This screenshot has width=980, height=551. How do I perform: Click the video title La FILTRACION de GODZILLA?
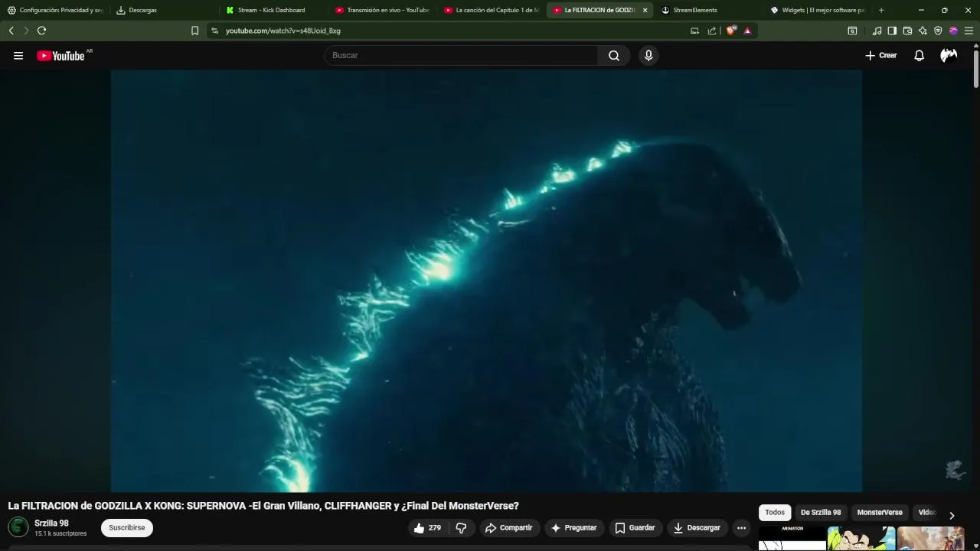point(263,506)
